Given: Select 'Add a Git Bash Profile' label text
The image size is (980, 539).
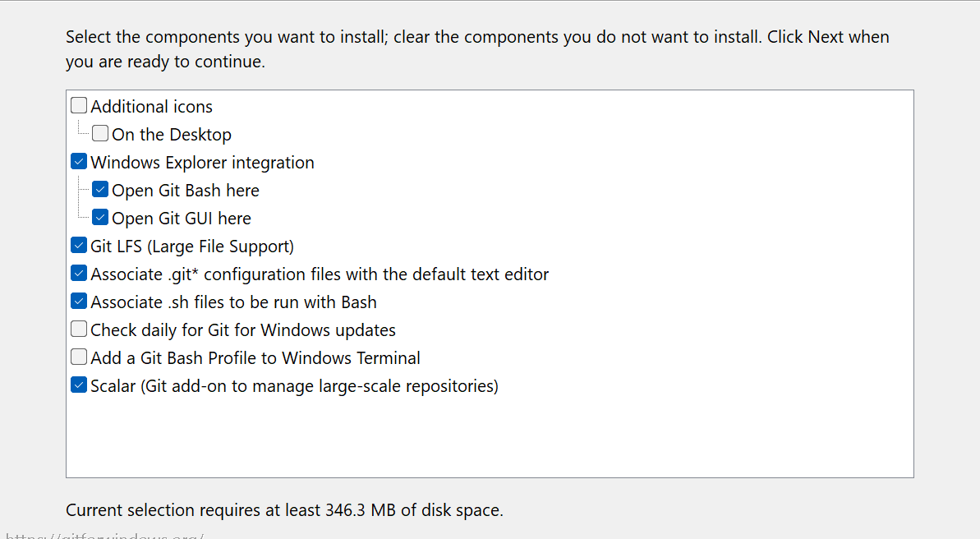Looking at the screenshot, I should 255,358.
